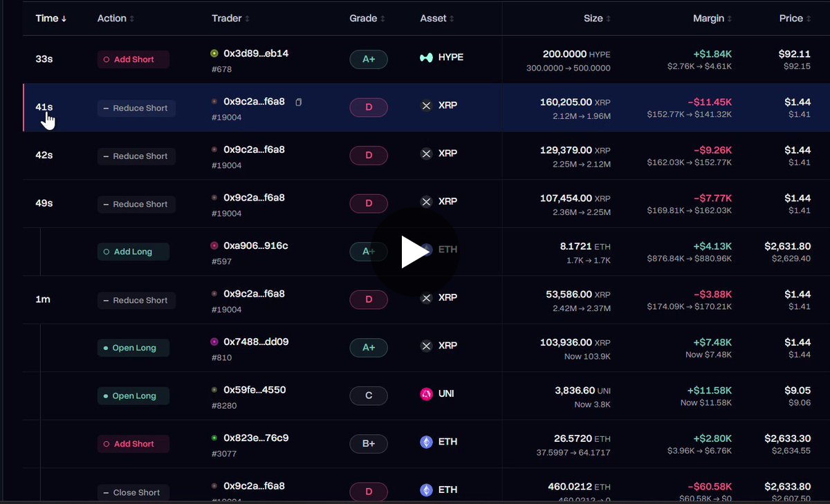Click the UNI asset icon
Viewport: 830px width, 504px height.
(x=427, y=394)
